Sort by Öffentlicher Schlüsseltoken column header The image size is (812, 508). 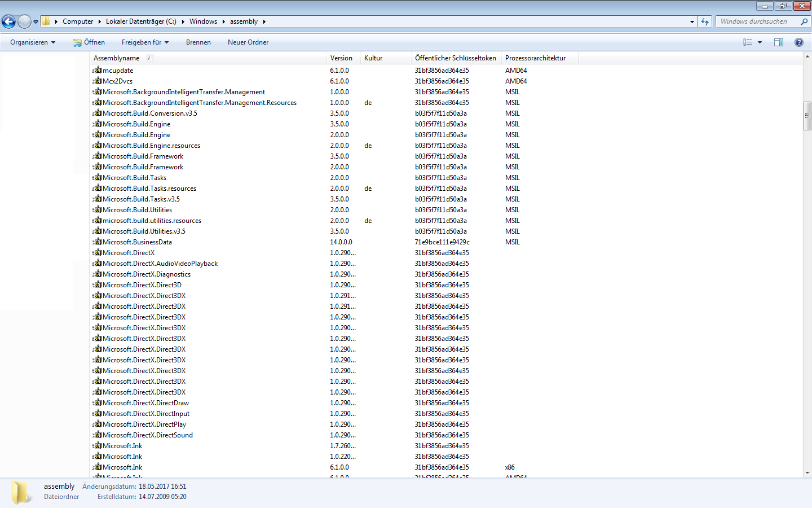[456, 58]
